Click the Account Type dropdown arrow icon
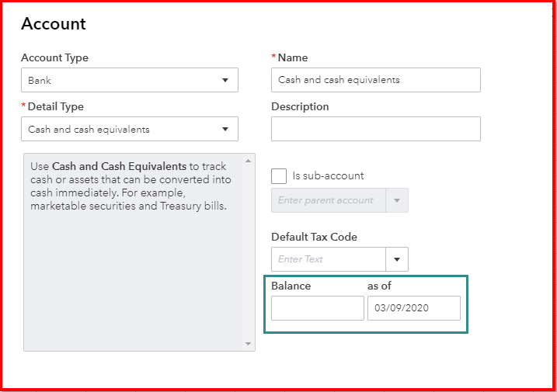This screenshot has height=392, width=557. [225, 80]
